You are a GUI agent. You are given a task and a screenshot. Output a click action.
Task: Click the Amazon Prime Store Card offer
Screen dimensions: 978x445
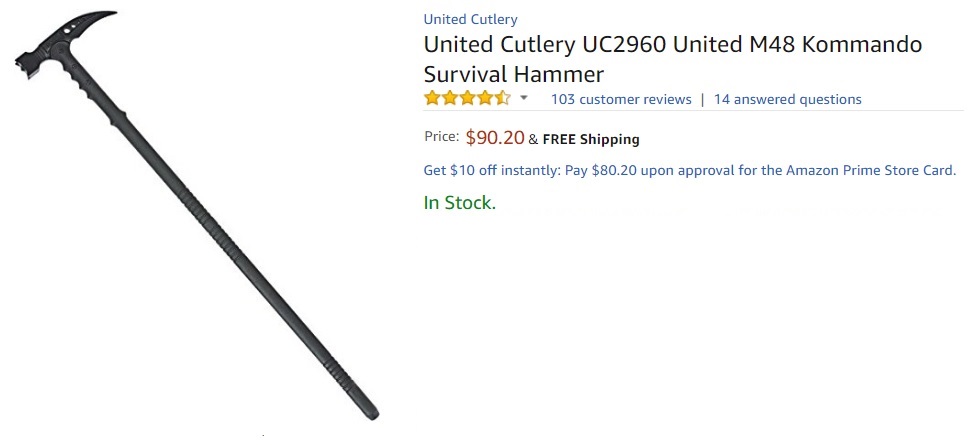point(690,170)
